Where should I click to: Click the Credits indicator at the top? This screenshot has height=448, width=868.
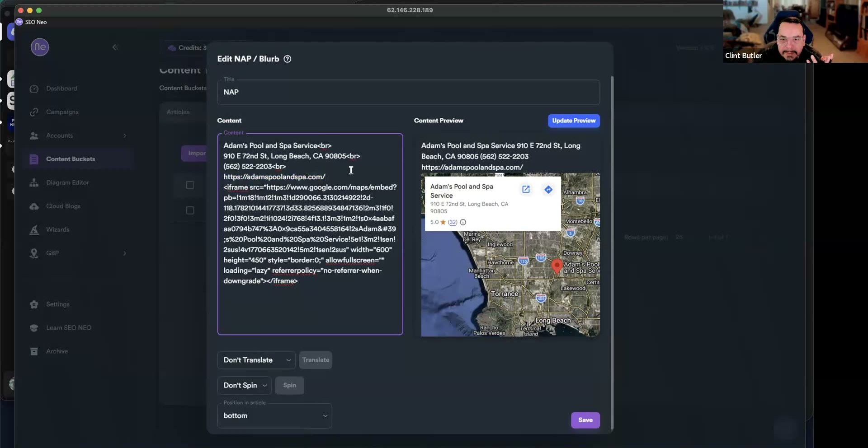pyautogui.click(x=187, y=48)
